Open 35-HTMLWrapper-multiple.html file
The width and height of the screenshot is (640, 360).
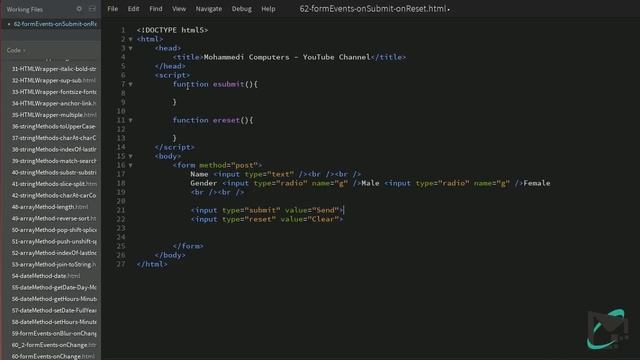click(54, 115)
